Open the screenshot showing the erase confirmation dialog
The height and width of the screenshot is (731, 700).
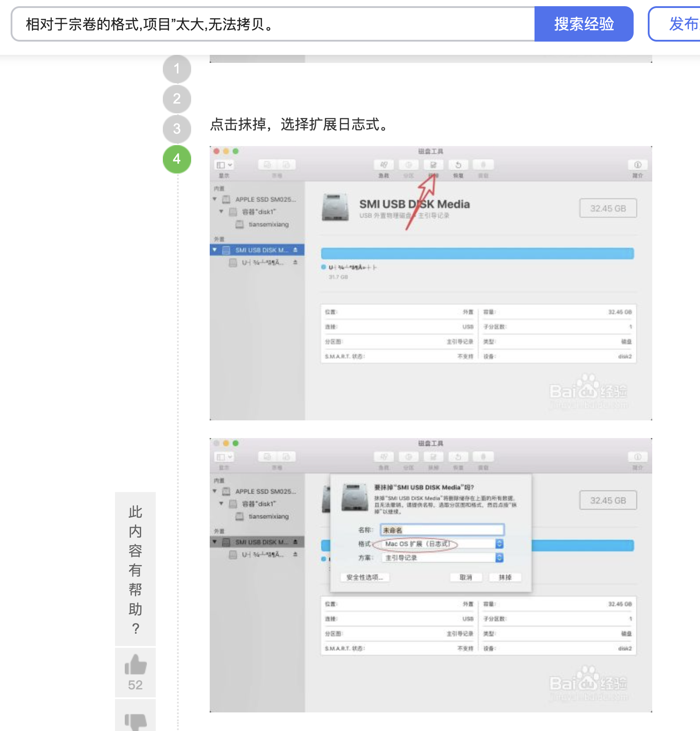tap(431, 575)
